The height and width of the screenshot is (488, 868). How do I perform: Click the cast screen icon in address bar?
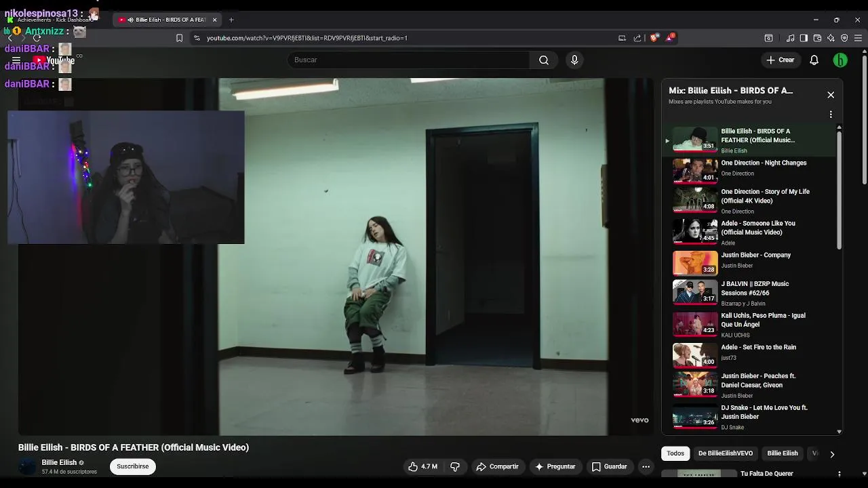622,38
